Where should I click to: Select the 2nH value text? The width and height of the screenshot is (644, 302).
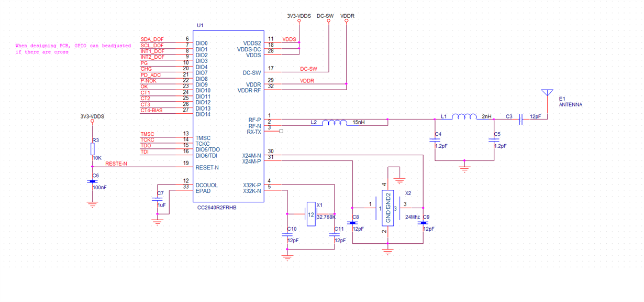click(486, 116)
